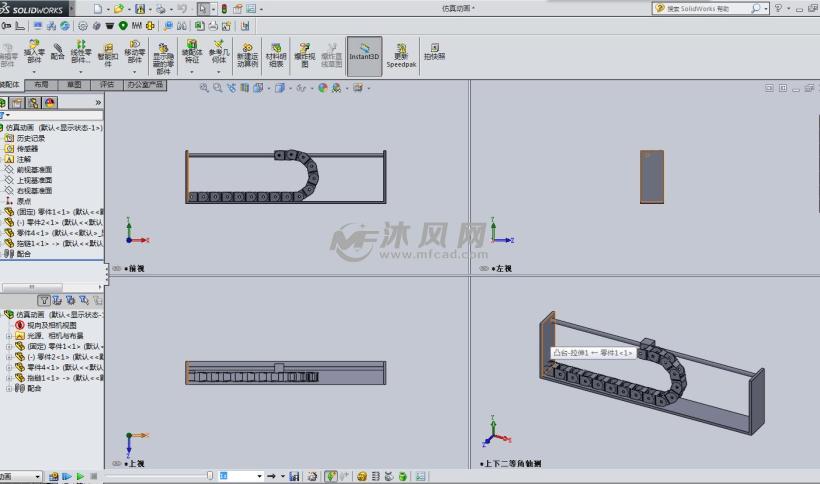Select 视向及相机视图 in the motion tree
The height and width of the screenshot is (484, 820).
coord(51,325)
